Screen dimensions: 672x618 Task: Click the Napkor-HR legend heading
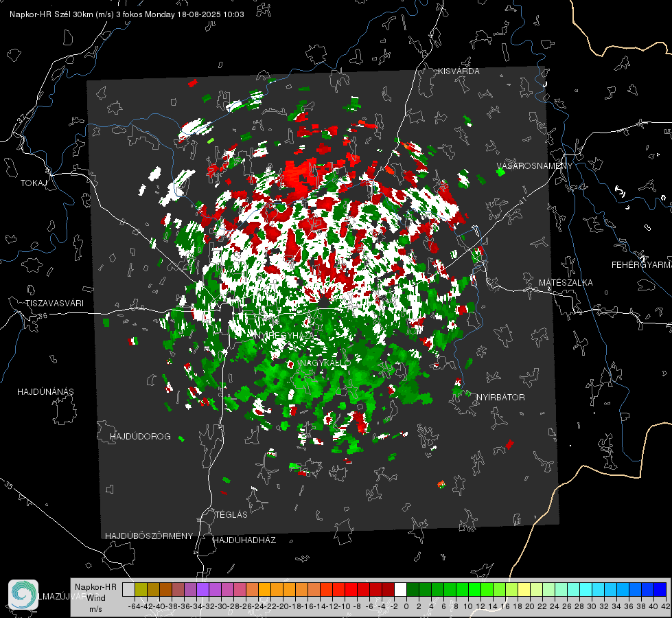[x=95, y=587]
